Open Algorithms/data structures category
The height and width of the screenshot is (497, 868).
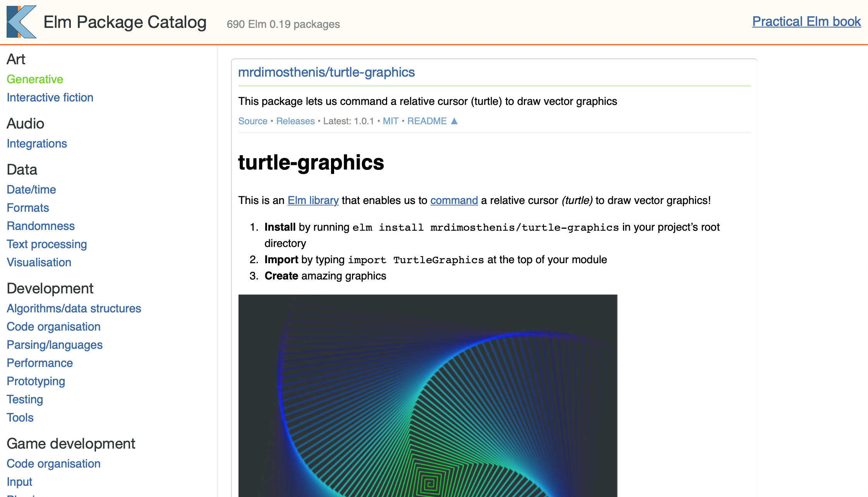pos(74,308)
